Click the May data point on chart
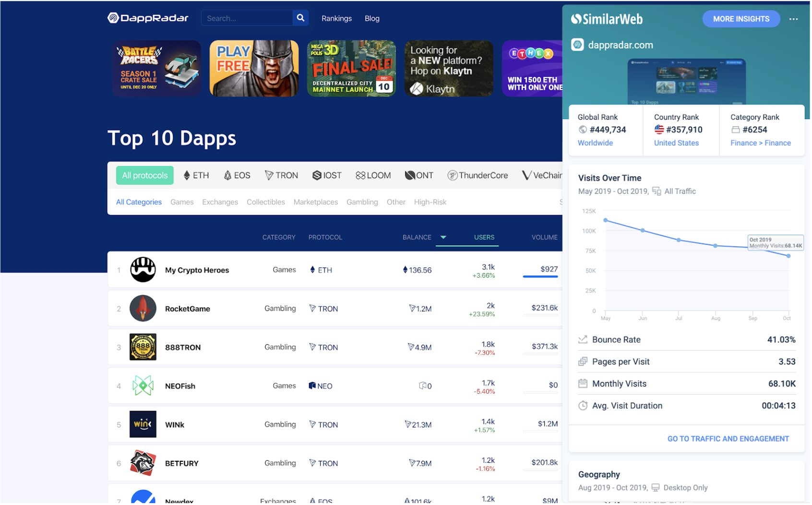The image size is (812, 505). coord(606,220)
